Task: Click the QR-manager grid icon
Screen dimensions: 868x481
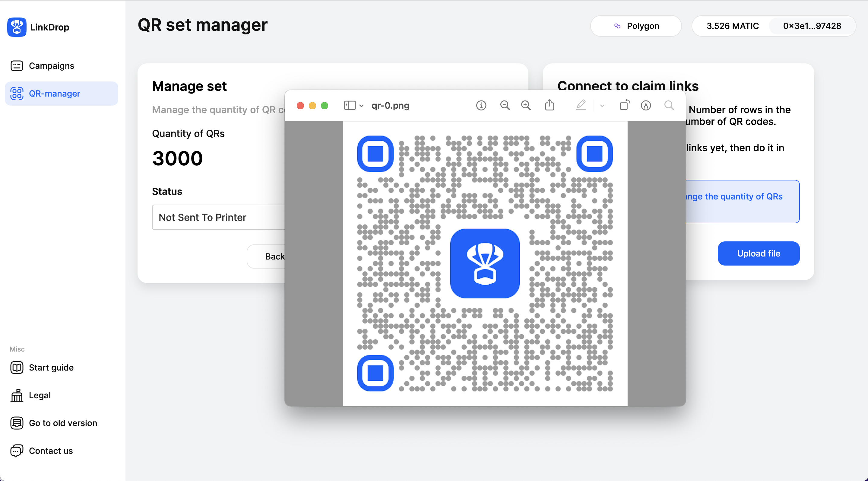Action: pyautogui.click(x=17, y=93)
